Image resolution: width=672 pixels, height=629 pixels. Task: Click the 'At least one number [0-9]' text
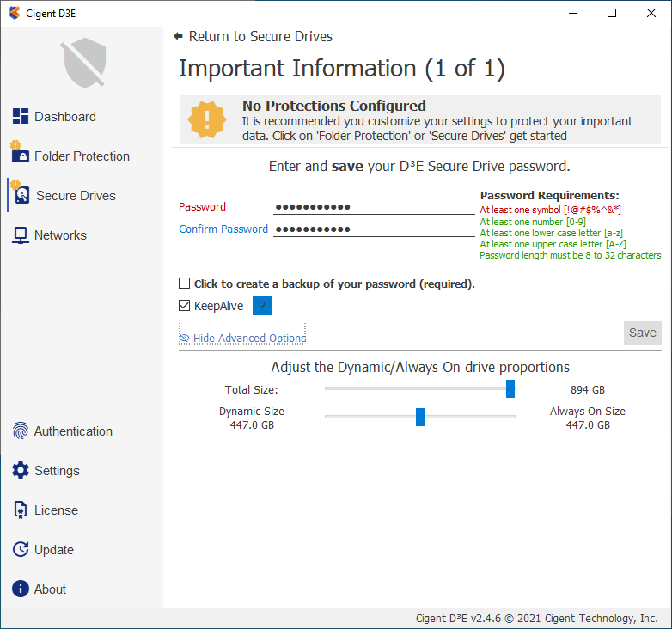(x=533, y=222)
